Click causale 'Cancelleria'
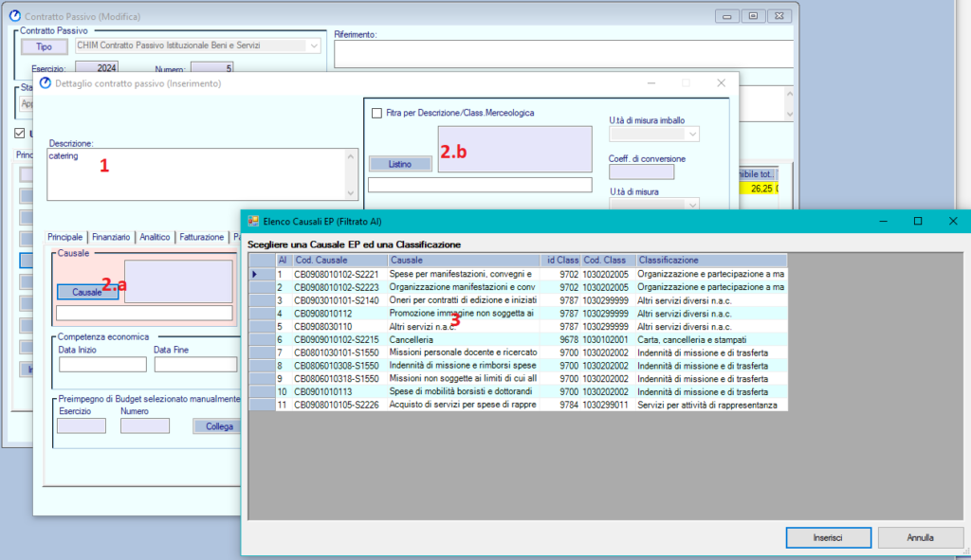Image resolution: width=971 pixels, height=560 pixels. pos(412,340)
